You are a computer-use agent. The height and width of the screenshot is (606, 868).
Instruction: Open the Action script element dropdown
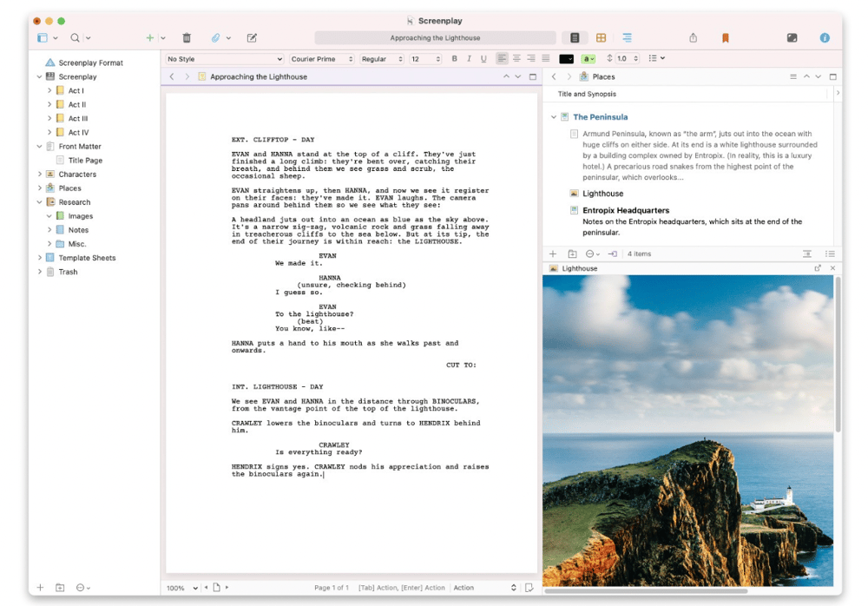pos(485,588)
